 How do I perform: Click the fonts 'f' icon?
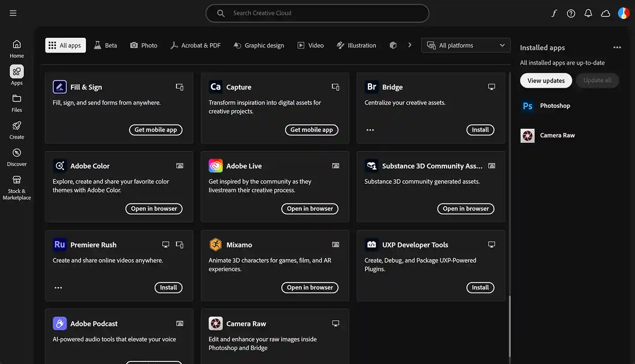(x=554, y=13)
